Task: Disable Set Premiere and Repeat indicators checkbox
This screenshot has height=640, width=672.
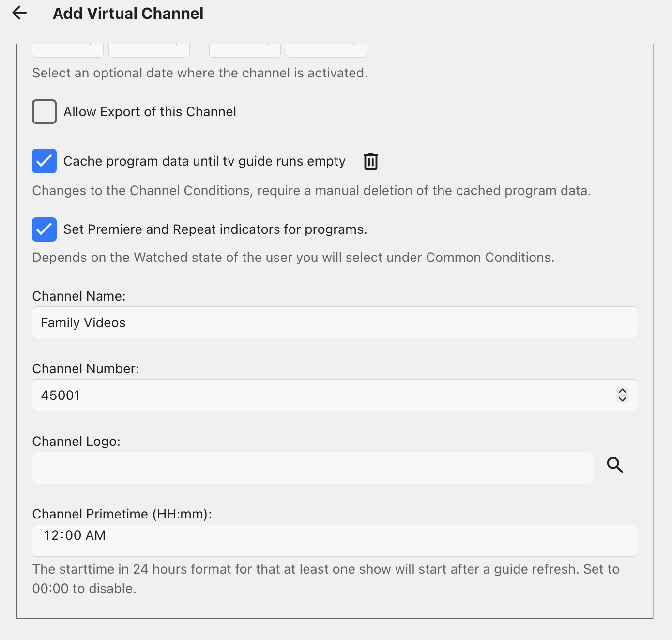Action: [44, 229]
